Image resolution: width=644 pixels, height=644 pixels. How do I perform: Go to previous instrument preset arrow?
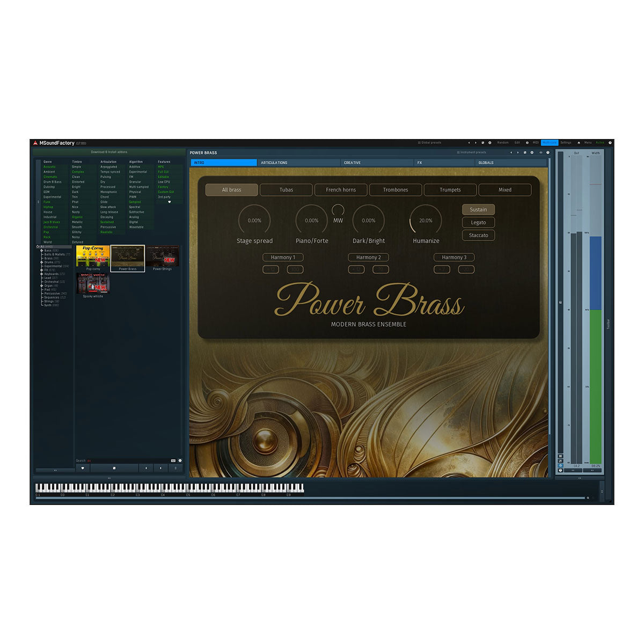[x=511, y=152]
